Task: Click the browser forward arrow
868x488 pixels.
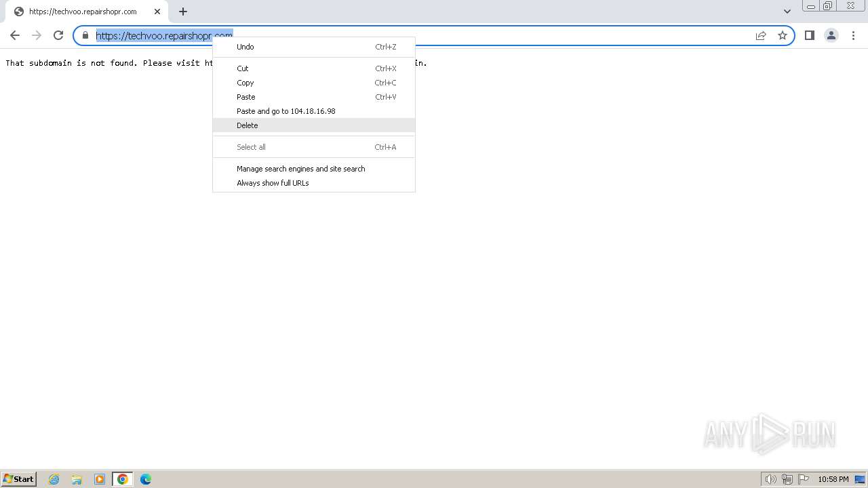Action: pos(37,35)
